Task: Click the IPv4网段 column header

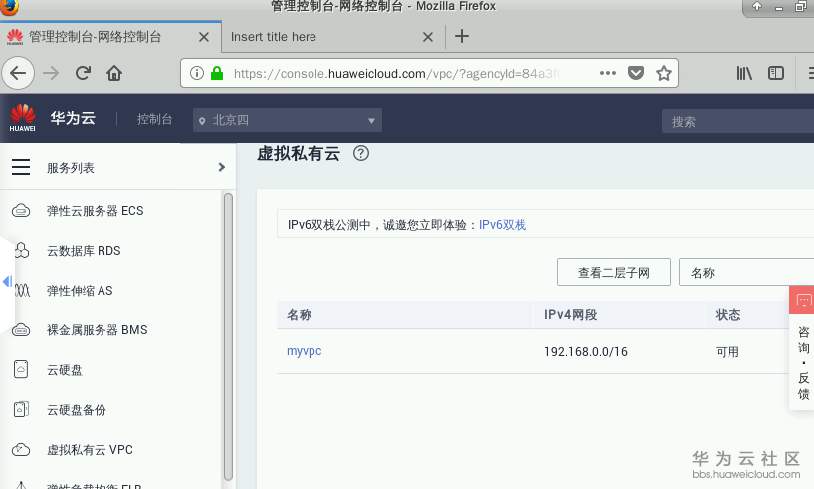Action: [571, 315]
